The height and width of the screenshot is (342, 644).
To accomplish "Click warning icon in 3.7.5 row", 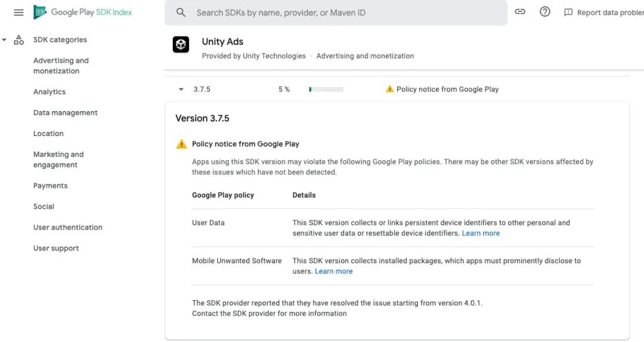I will [x=389, y=89].
